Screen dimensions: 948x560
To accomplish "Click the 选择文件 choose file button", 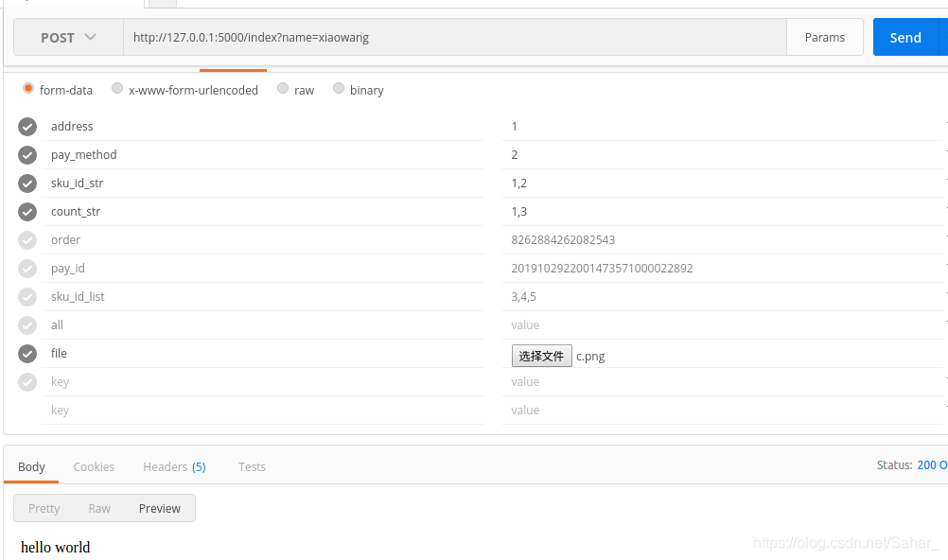I will click(542, 357).
